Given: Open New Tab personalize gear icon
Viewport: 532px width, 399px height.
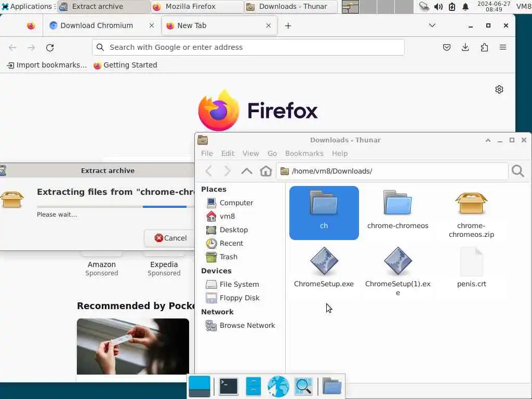Looking at the screenshot, I should [499, 89].
